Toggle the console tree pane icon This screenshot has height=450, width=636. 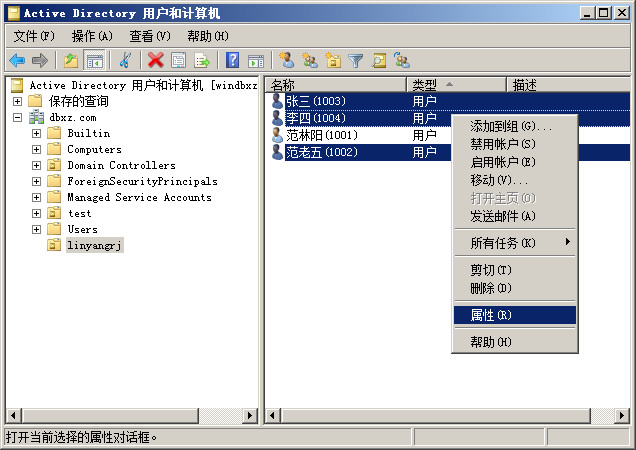(x=94, y=61)
